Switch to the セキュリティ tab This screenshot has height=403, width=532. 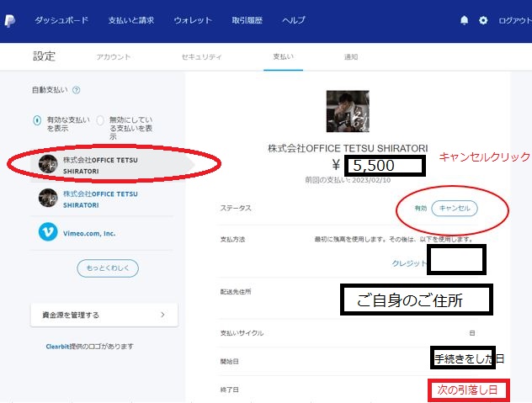201,57
